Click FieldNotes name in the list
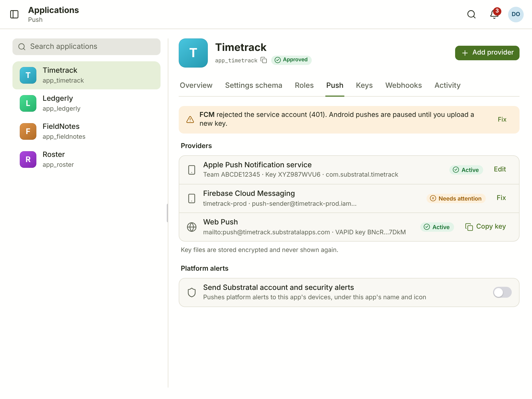This screenshot has height=399, width=532. pos(61,127)
